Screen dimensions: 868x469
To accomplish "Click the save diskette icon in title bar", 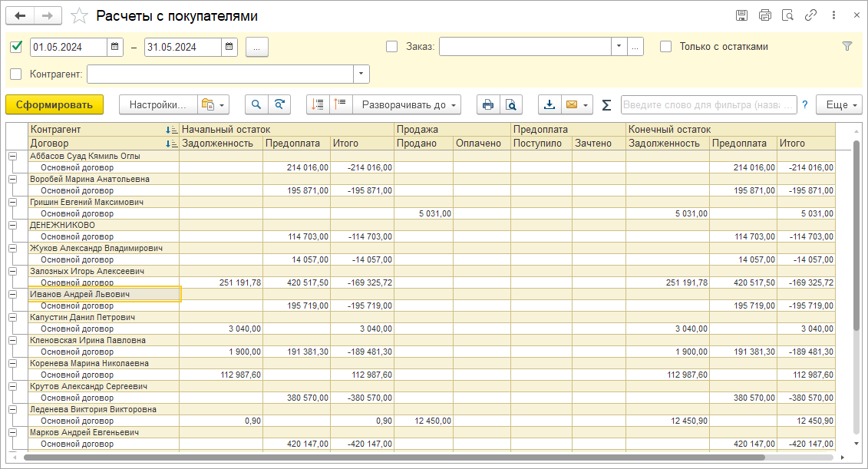I will [741, 15].
